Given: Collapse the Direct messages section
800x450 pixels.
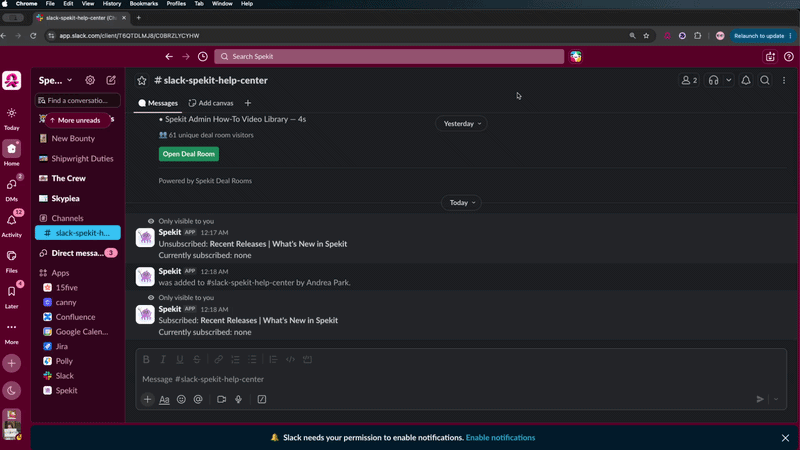Looking at the screenshot, I should coord(78,253).
